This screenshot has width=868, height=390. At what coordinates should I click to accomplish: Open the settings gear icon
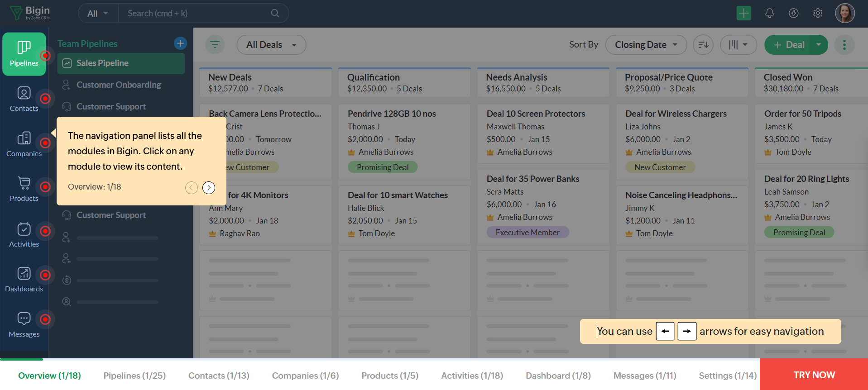(818, 13)
